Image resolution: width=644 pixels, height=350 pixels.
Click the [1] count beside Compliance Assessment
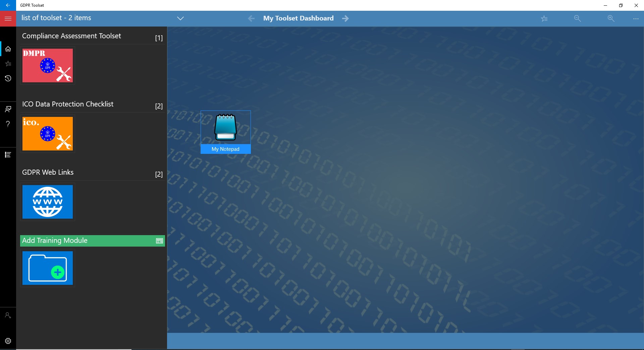[x=159, y=38]
